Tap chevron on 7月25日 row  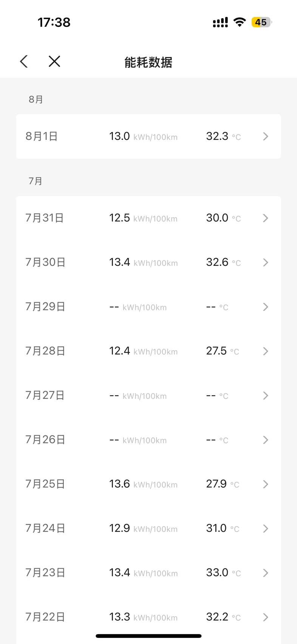click(x=266, y=484)
